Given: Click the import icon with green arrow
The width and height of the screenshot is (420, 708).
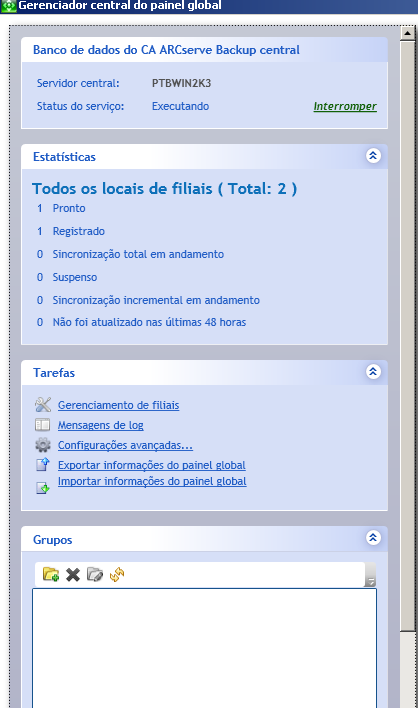Looking at the screenshot, I should tap(43, 488).
